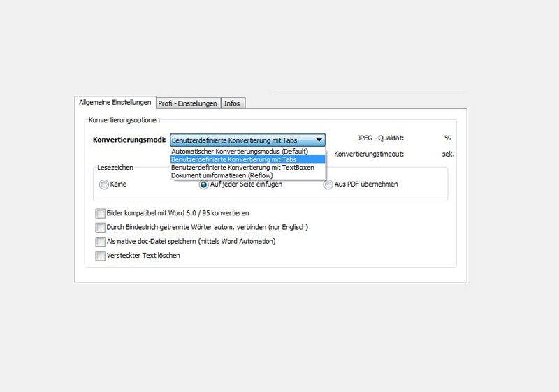Click the JPEG - Qualität label
Screen dimensions: 559x392
tap(380, 138)
